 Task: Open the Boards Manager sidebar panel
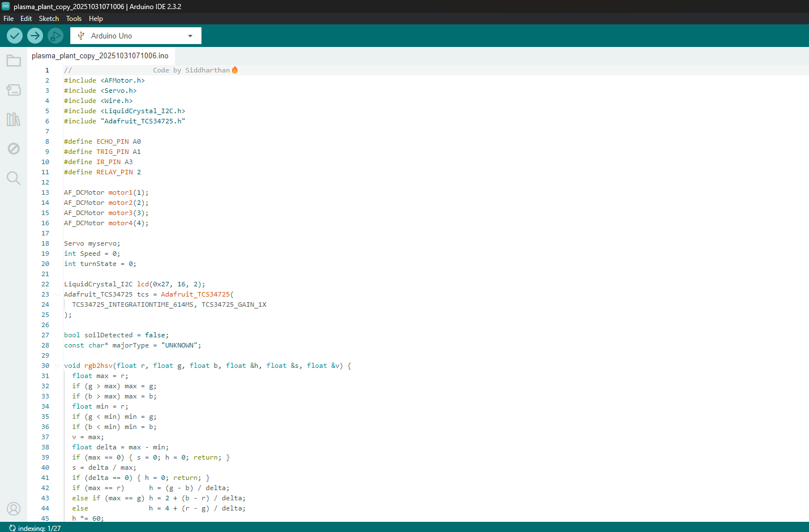click(x=14, y=90)
